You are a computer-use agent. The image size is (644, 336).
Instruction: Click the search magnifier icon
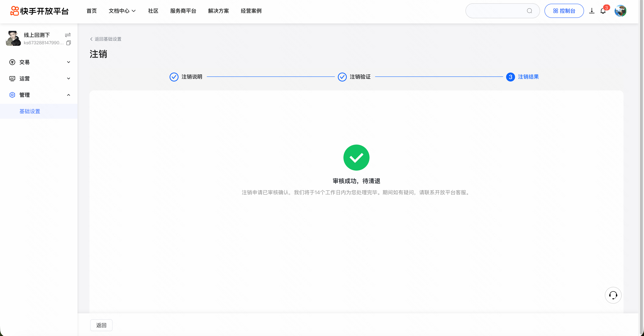pyautogui.click(x=529, y=11)
